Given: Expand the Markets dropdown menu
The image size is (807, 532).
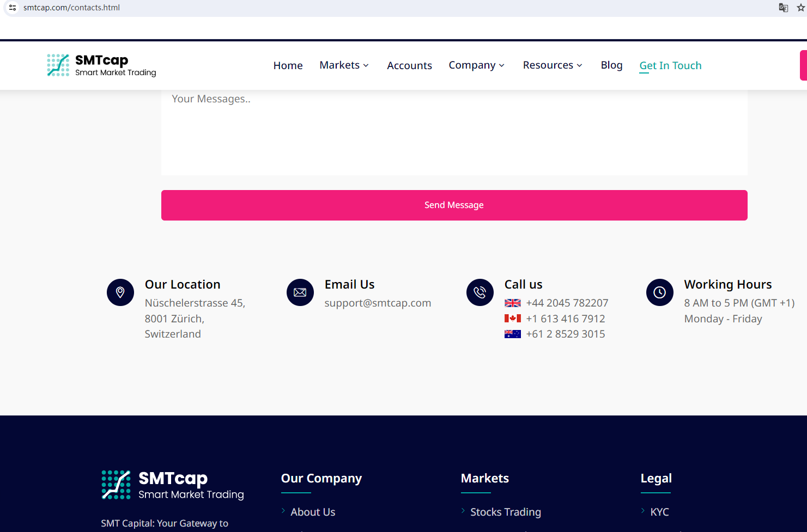Looking at the screenshot, I should coord(344,65).
